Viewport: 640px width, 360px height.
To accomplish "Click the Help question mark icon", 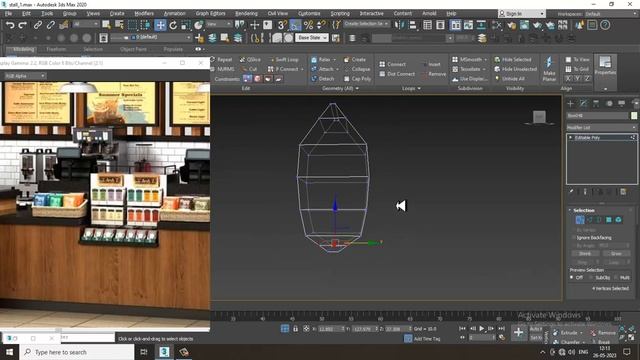I will pyautogui.click(x=605, y=25).
